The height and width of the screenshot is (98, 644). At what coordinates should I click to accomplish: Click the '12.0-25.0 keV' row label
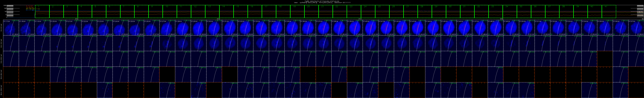pos(1,59)
